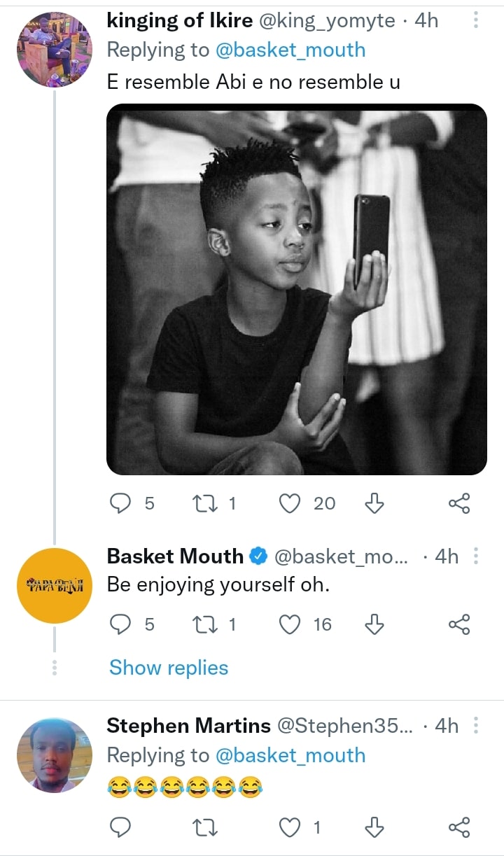The width and height of the screenshot is (504, 856).
Task: Open the @basket_mouth mention link in the first tweet
Action: click(290, 50)
